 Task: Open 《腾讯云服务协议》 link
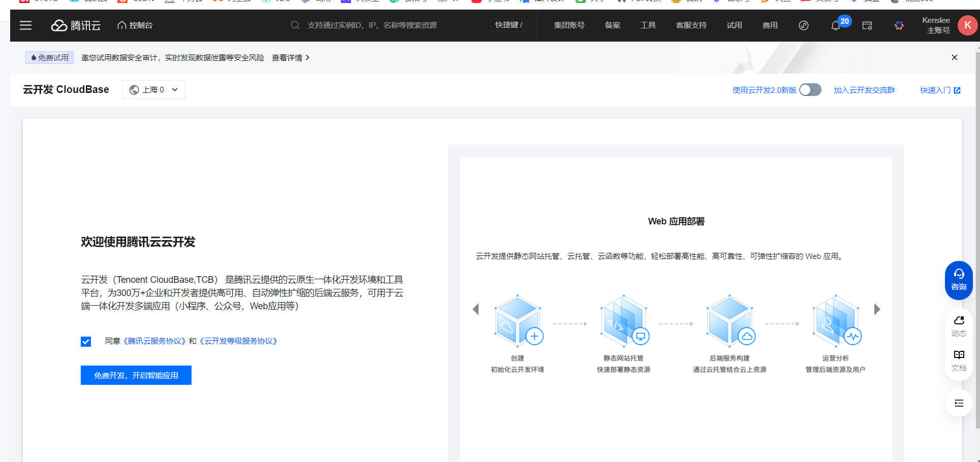click(x=154, y=341)
